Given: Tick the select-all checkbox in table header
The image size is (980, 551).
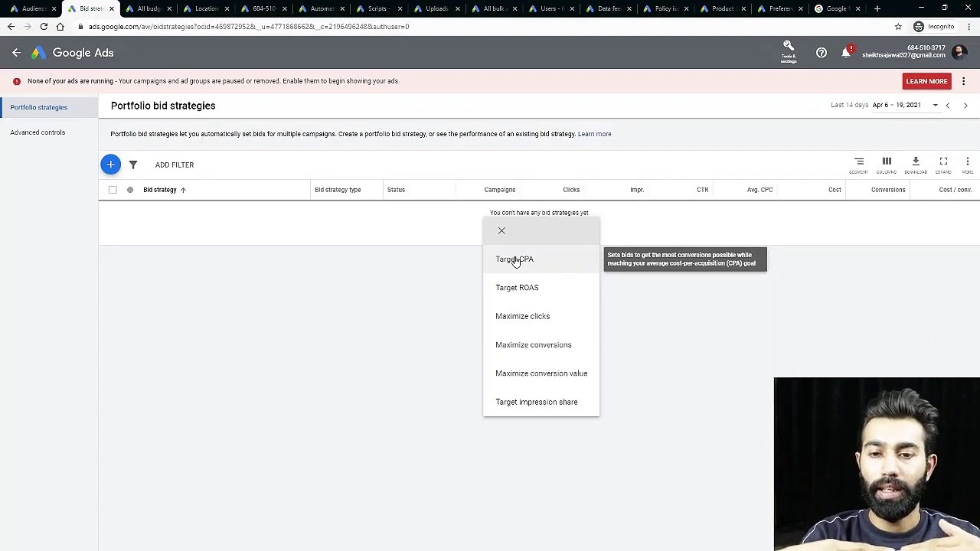Looking at the screenshot, I should click(x=113, y=190).
